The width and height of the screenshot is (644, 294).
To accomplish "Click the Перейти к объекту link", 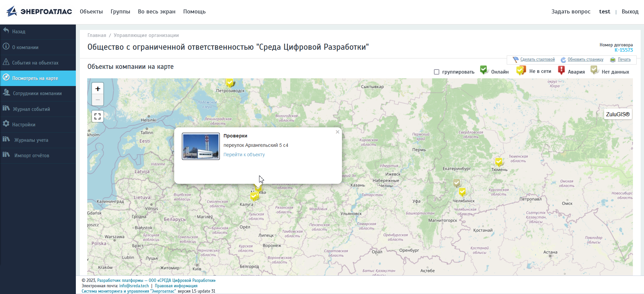I will pyautogui.click(x=244, y=155).
